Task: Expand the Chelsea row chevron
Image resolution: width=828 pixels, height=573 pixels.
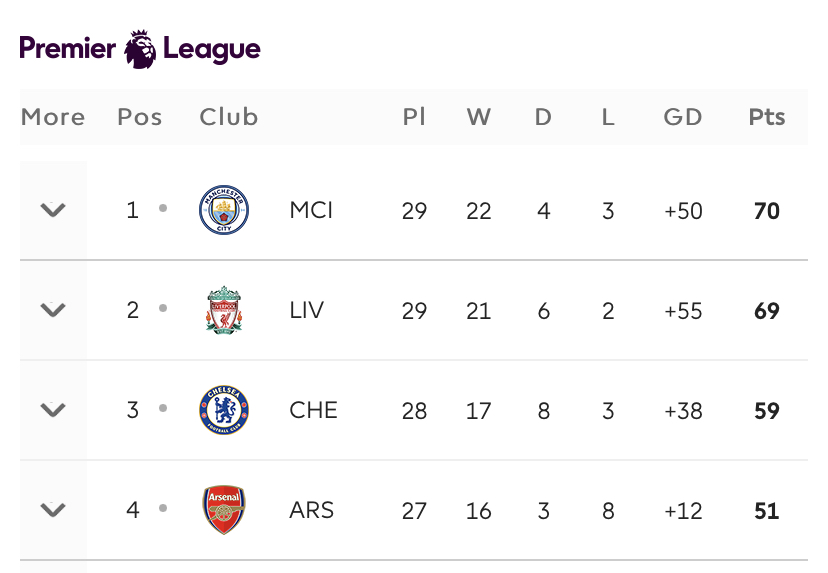Action: [53, 410]
